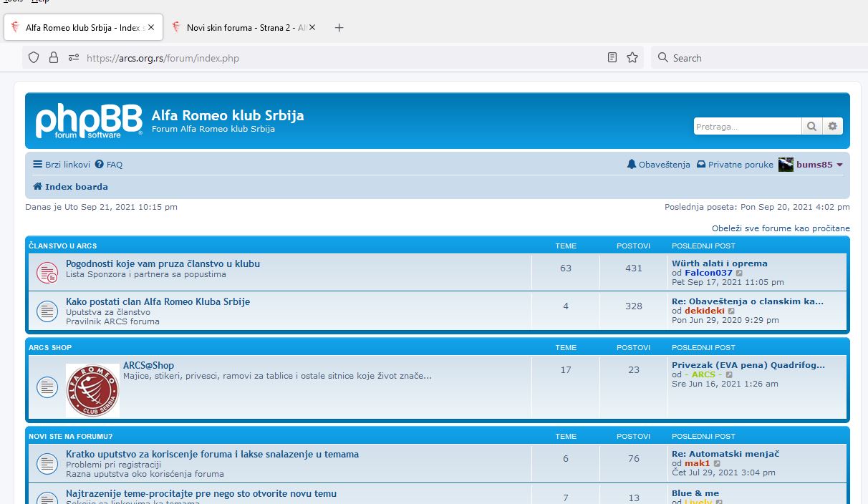The image size is (868, 504).
Task: Open last post Privezak (EVA pena) Quadrifog...
Action: (x=748, y=365)
